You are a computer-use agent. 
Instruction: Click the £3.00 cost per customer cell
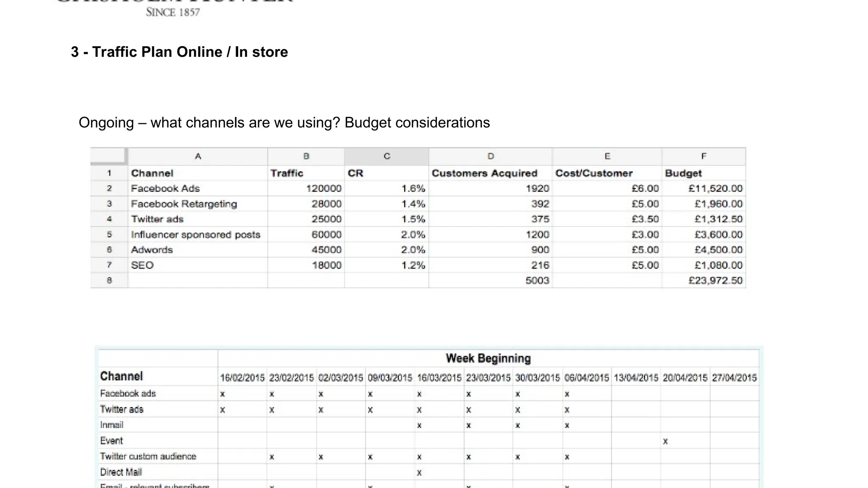click(607, 235)
